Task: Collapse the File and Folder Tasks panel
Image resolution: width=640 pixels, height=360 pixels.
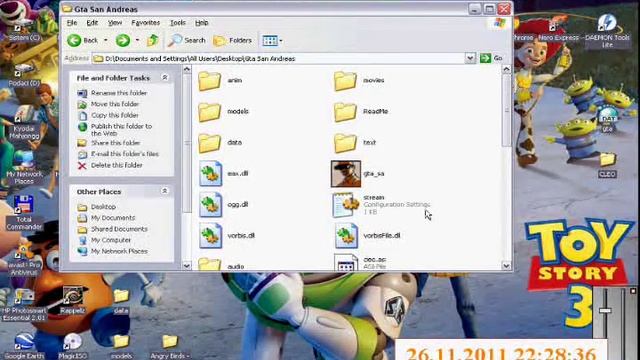Action: pyautogui.click(x=165, y=77)
